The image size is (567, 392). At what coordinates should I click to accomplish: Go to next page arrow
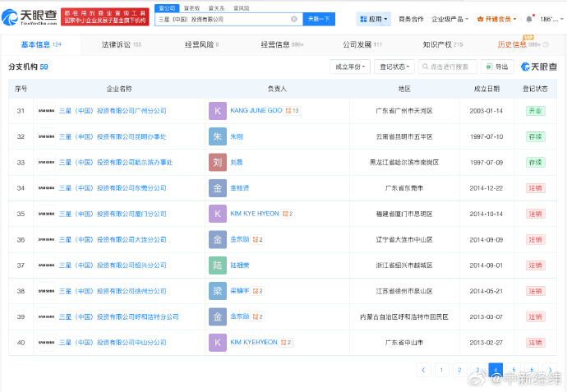coord(550,370)
